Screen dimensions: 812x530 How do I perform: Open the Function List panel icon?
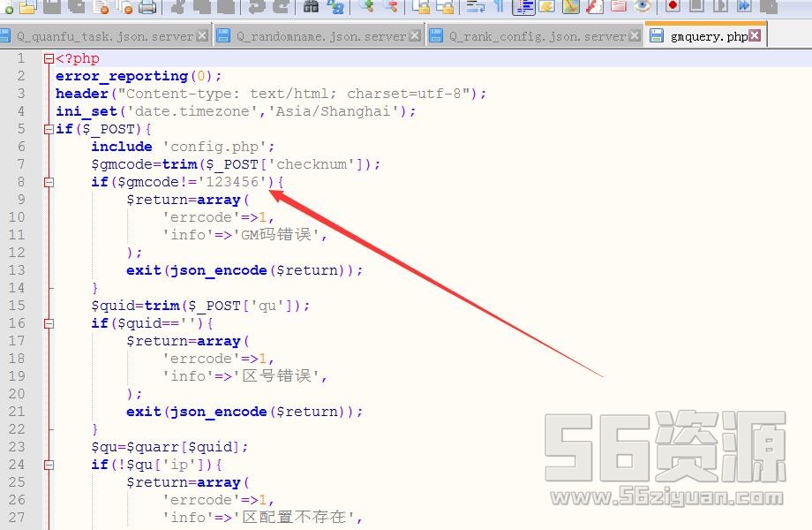tap(594, 7)
